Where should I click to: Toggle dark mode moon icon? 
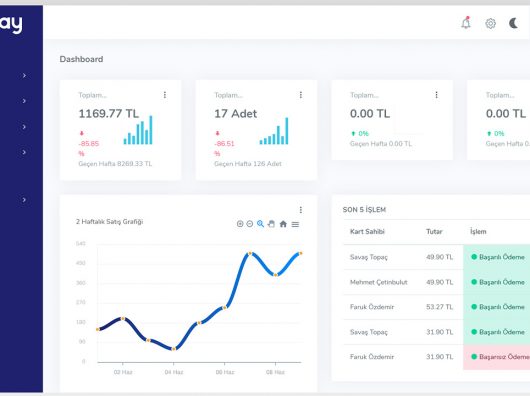(x=513, y=23)
